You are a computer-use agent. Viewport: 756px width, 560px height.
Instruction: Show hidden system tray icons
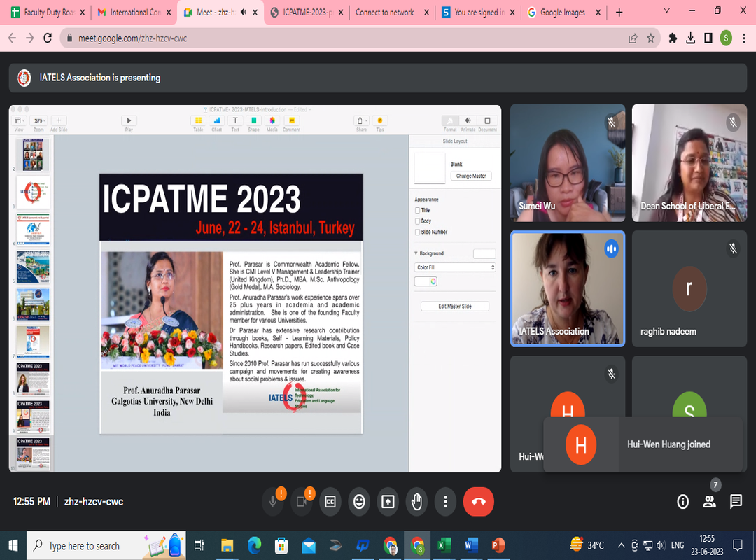pos(621,545)
